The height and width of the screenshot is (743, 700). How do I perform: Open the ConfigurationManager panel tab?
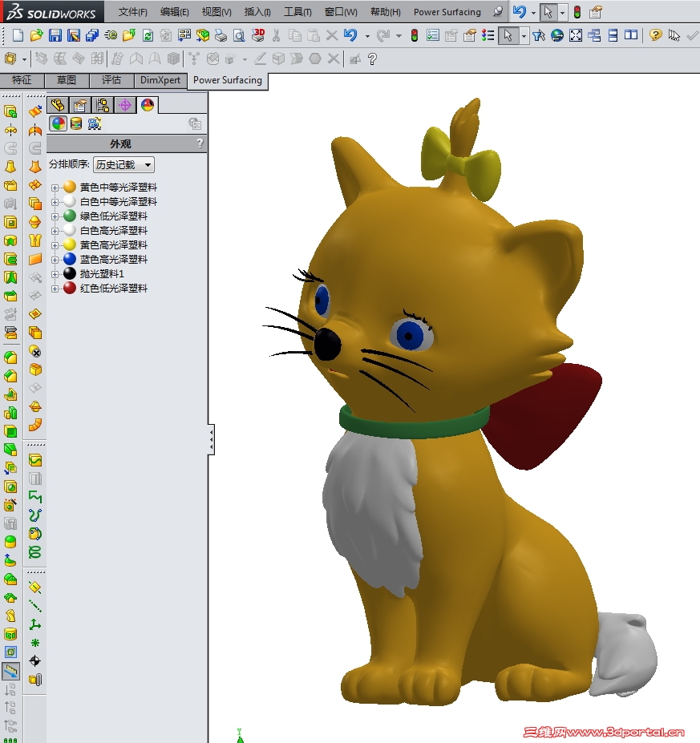coord(103,104)
